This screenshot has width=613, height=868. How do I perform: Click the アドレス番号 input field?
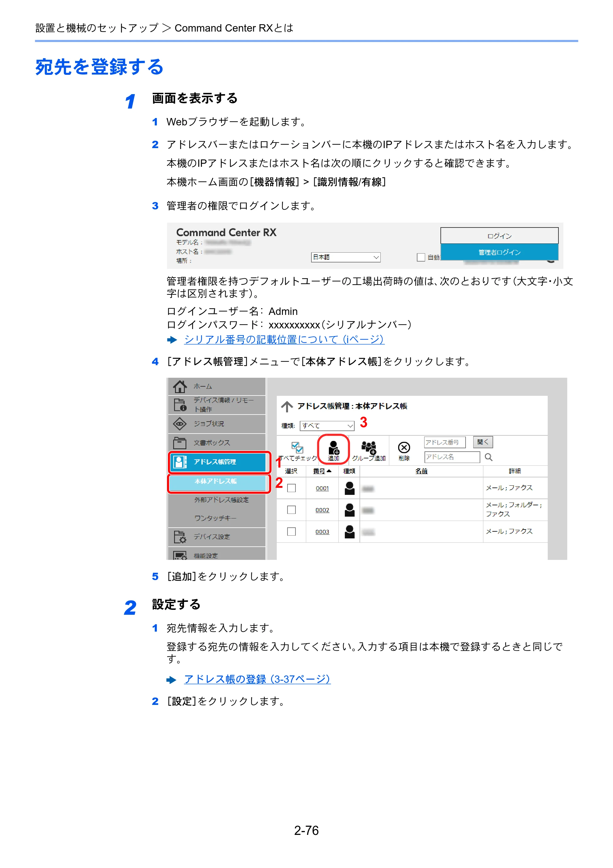pyautogui.click(x=445, y=442)
